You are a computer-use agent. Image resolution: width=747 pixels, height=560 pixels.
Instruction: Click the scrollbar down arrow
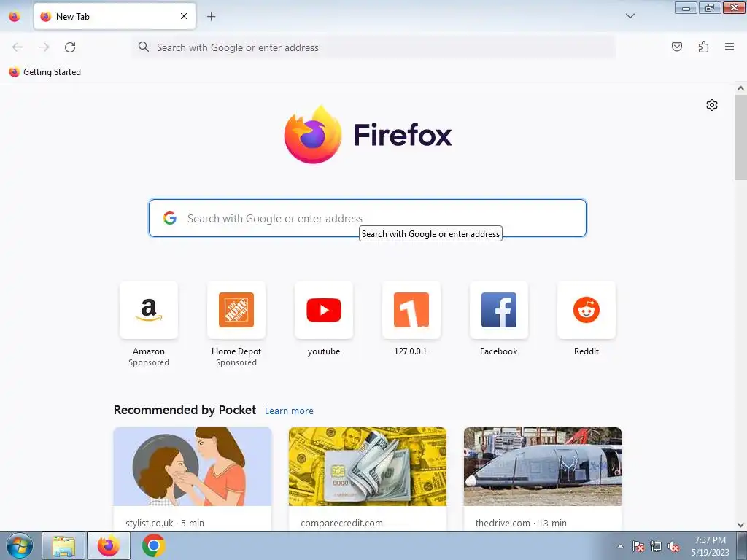[x=740, y=525]
